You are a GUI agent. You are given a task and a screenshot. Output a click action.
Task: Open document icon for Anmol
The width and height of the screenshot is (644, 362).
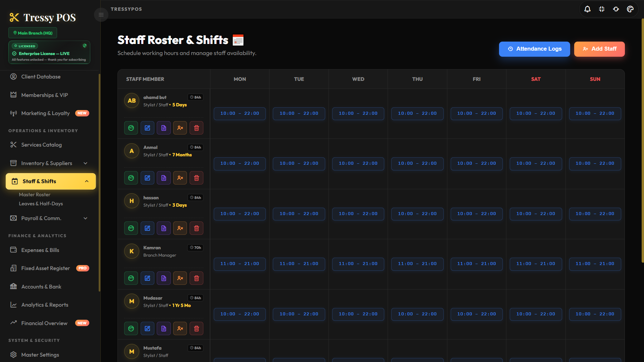164,178
